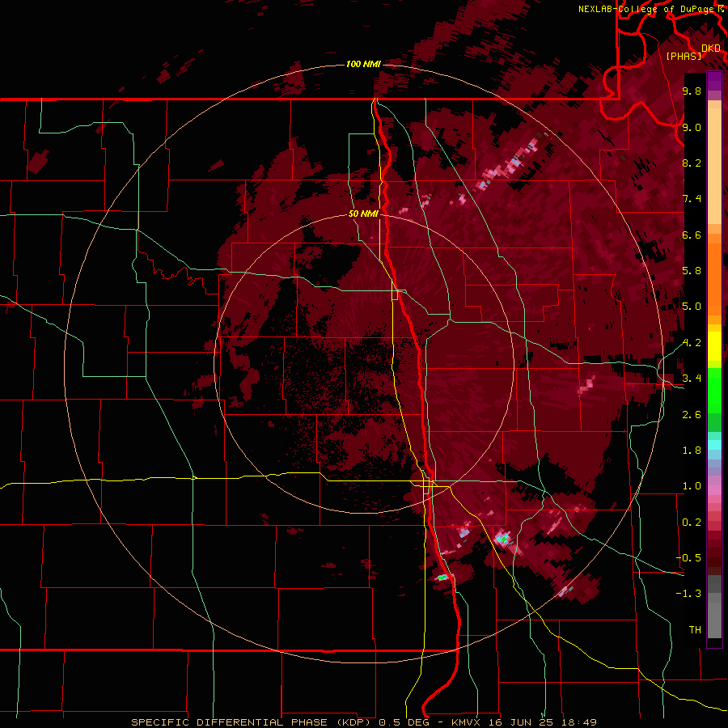The width and height of the screenshot is (728, 728).
Task: Click the 3.4 scale value
Action: tap(692, 379)
